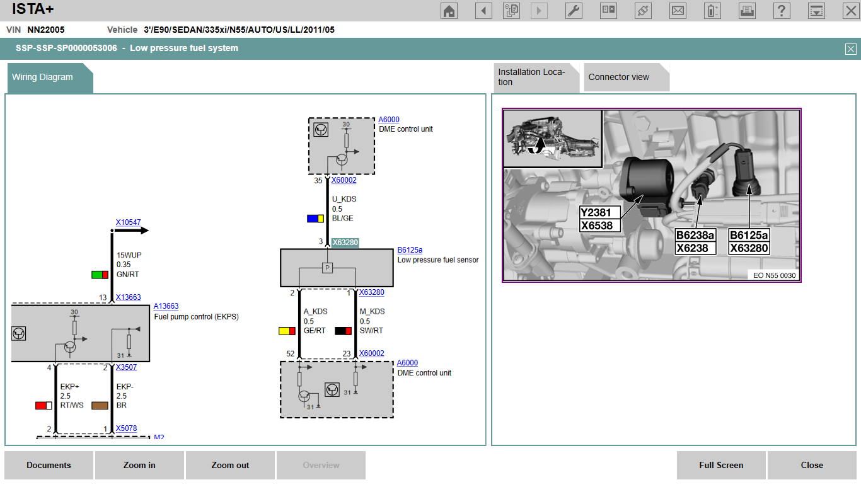Open the B6125a low pressure fuel sensor link
The image size is (861, 504).
(410, 250)
